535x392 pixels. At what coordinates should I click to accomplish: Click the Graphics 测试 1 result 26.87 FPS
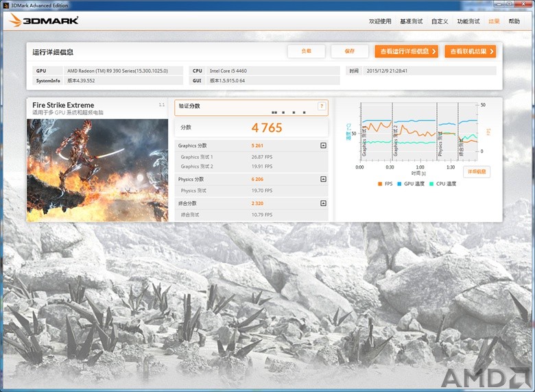262,157
